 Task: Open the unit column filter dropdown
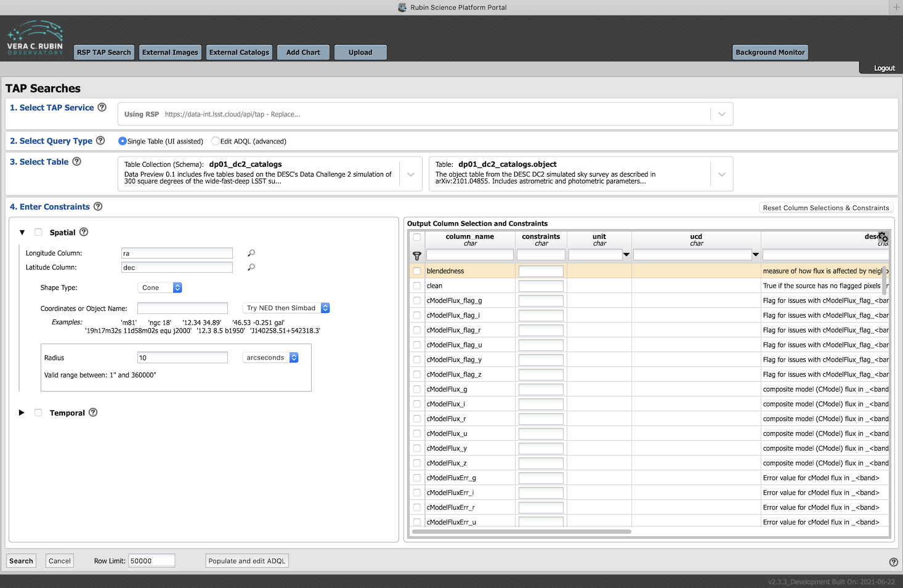point(626,255)
